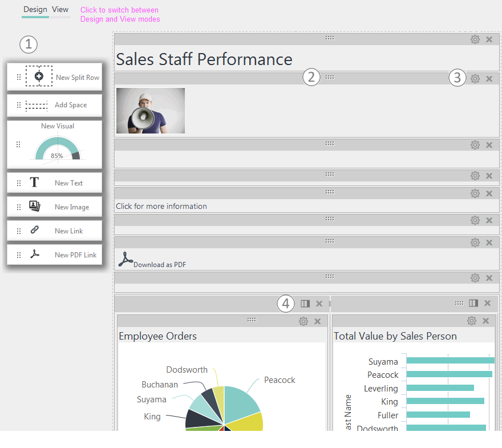This screenshot has width=502, height=448.
Task: Click the New Split Row plus icon
Action: 39,76
